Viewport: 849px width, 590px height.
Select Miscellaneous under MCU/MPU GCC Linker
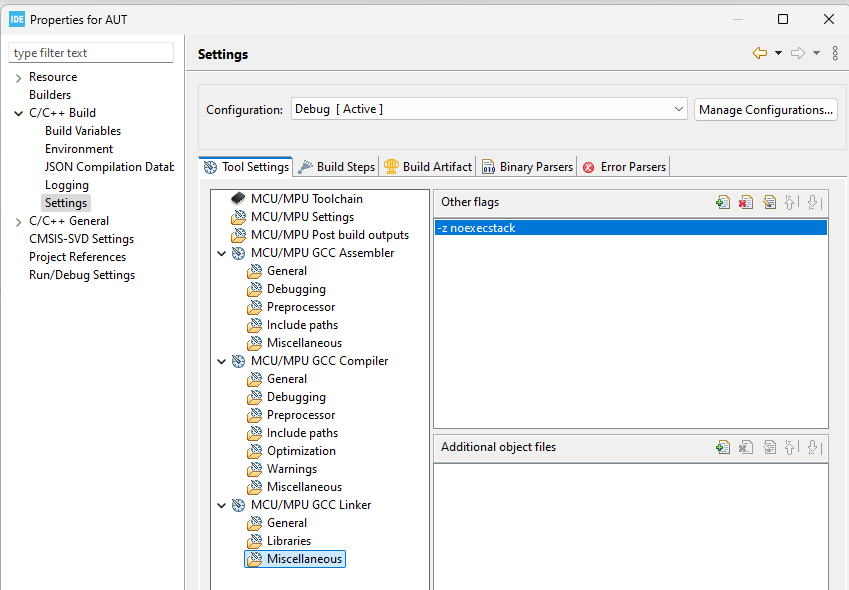click(295, 559)
